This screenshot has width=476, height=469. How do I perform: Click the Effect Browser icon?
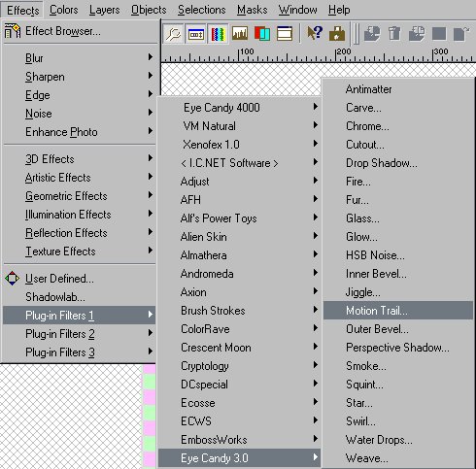tap(13, 31)
